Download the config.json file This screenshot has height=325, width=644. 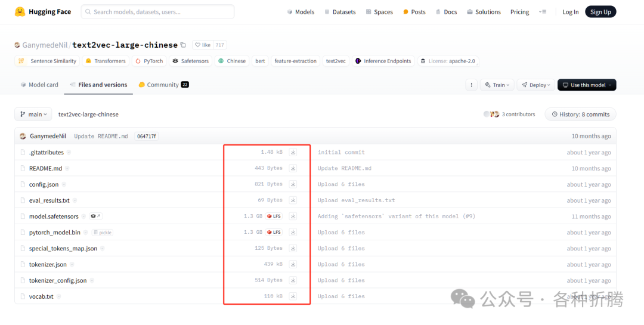tap(293, 184)
